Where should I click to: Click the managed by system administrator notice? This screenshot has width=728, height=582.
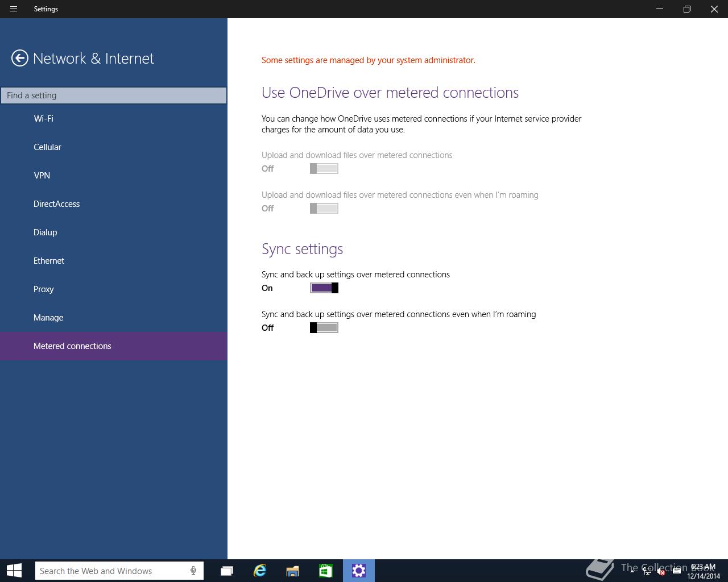(369, 60)
